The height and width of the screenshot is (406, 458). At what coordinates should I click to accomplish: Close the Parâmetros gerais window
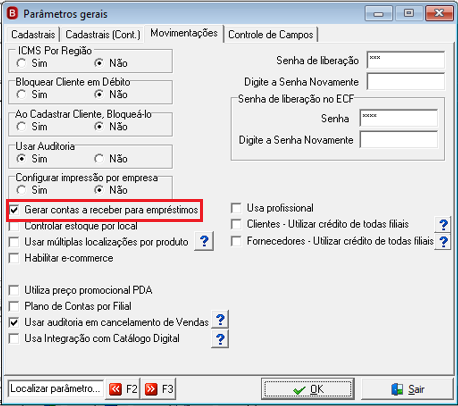point(440,14)
